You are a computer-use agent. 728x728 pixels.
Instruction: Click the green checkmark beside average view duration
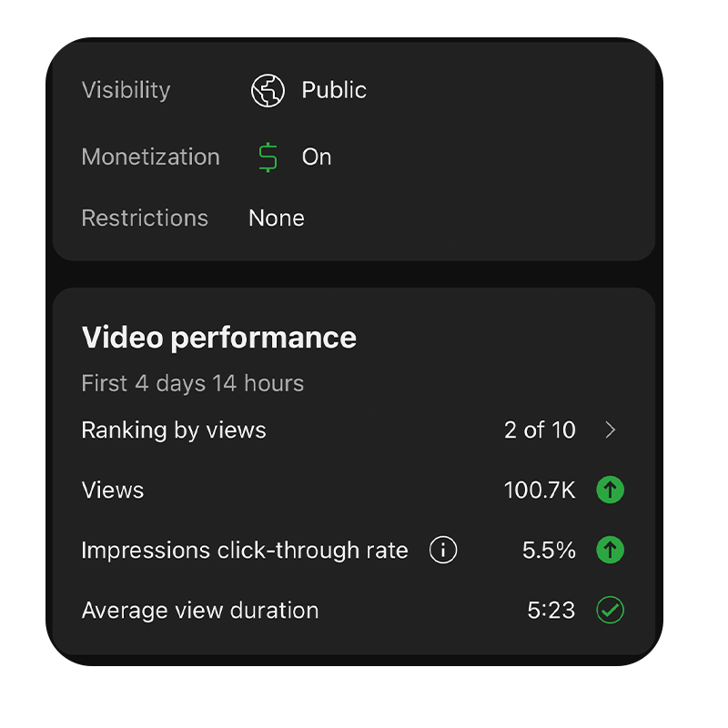(610, 610)
